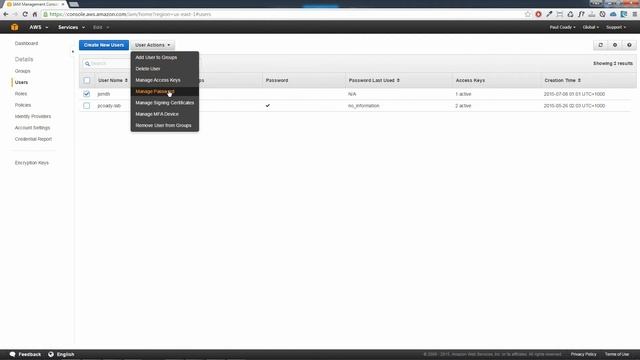Click the browser home icon

[35, 14]
